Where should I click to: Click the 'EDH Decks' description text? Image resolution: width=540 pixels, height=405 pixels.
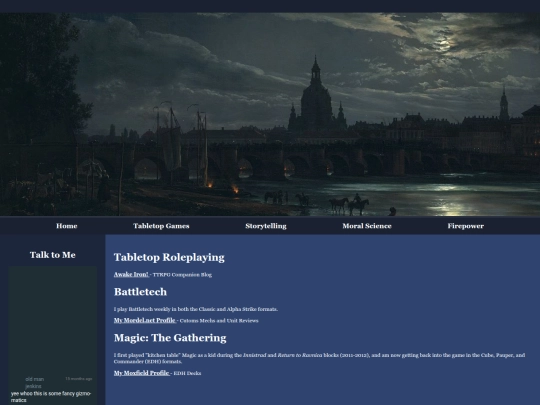[187, 373]
